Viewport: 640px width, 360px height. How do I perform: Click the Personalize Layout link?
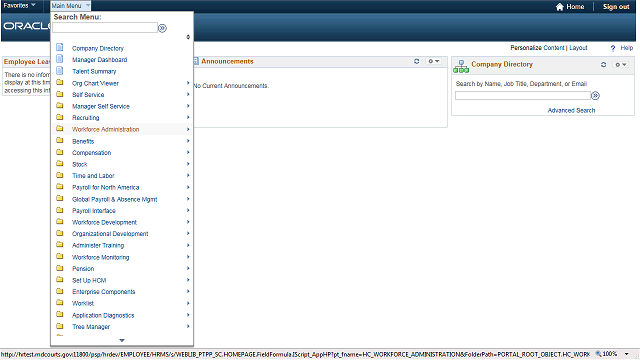pos(578,48)
